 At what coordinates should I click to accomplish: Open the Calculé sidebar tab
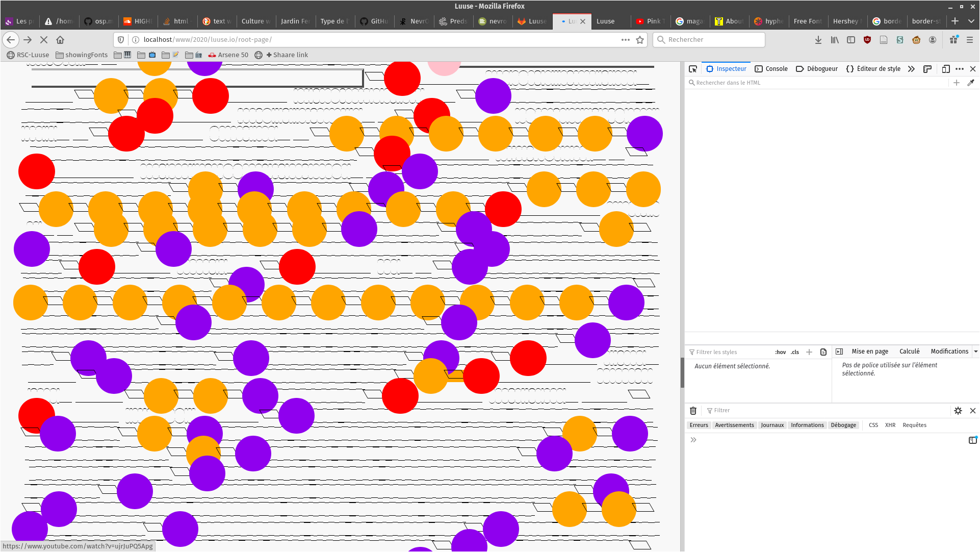point(909,352)
